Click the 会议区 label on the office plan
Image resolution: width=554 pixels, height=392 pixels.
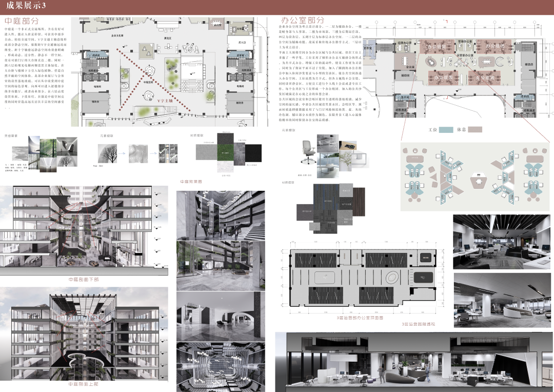[x=410, y=66]
